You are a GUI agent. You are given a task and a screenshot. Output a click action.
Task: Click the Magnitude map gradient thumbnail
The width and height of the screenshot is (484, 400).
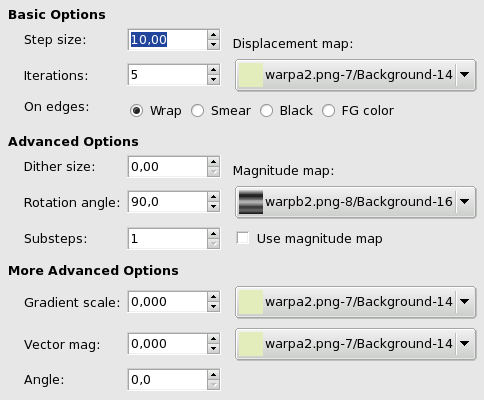pyautogui.click(x=251, y=202)
